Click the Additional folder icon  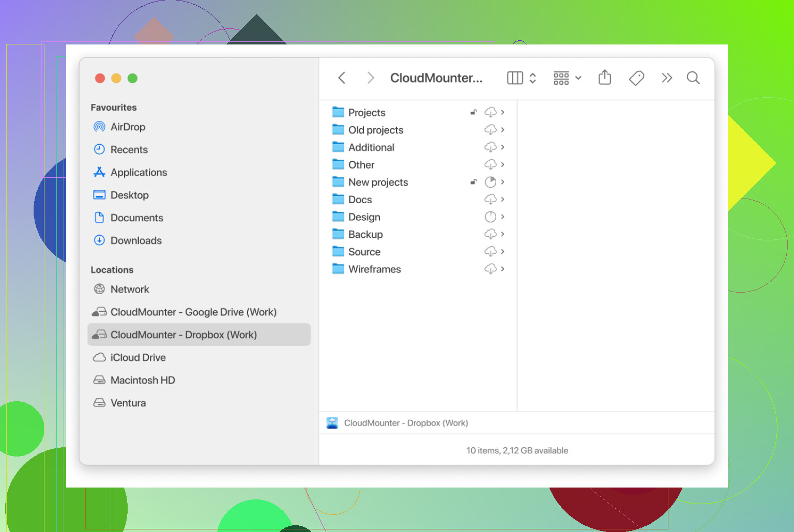[x=338, y=147]
